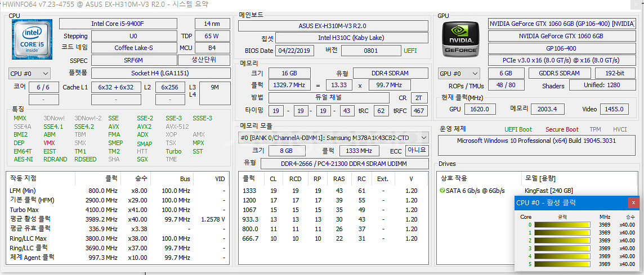Image resolution: width=644 pixels, height=275 pixels.
Task: Click the GPU memory clock 2003.4 value
Action: [x=548, y=109]
